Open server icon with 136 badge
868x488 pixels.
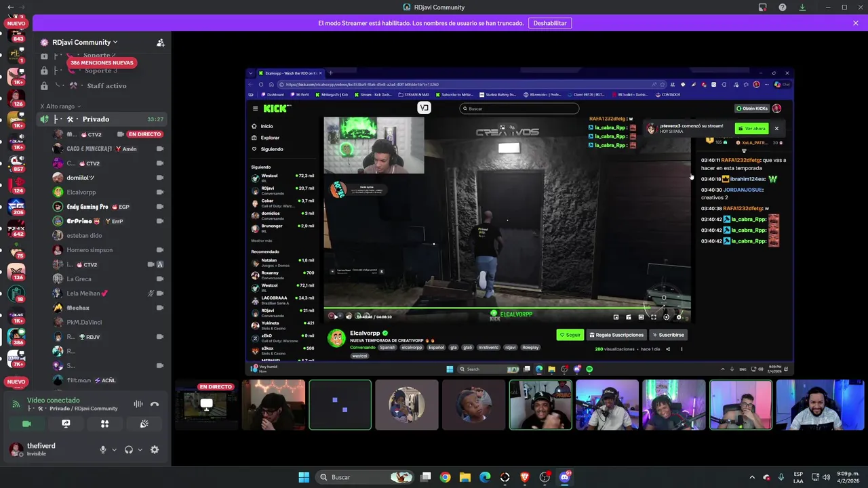tap(16, 271)
